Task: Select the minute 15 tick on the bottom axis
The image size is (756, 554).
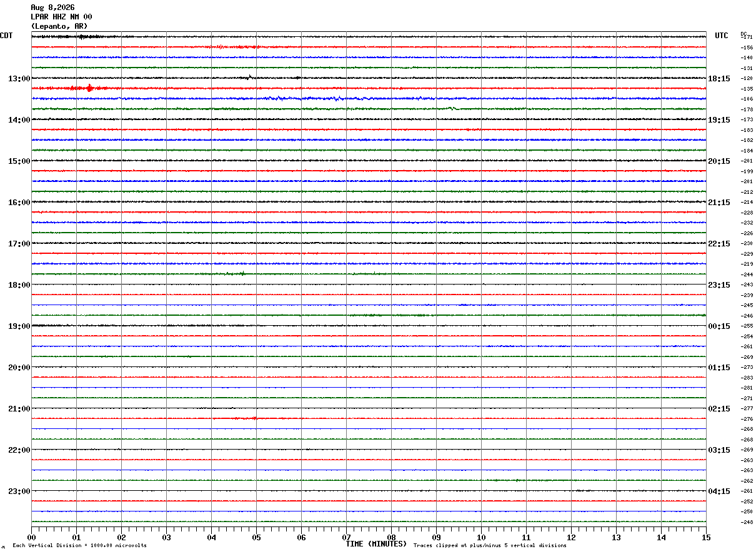Action: point(706,537)
